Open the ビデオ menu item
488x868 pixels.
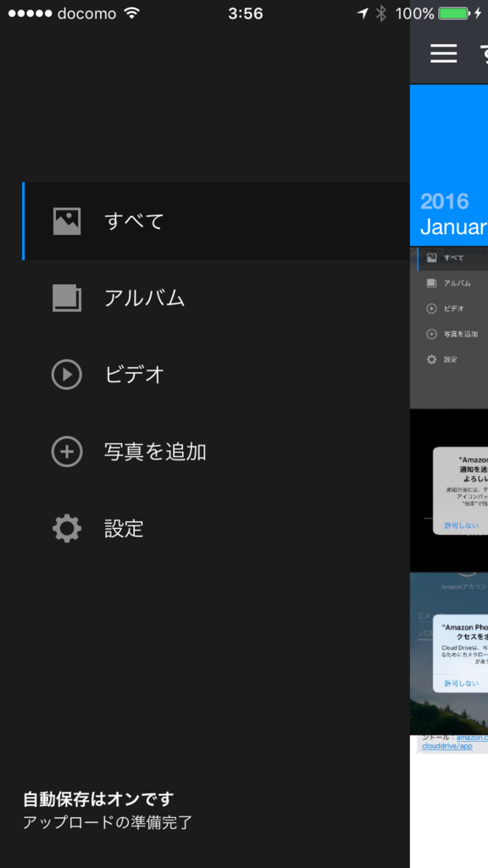tap(216, 375)
